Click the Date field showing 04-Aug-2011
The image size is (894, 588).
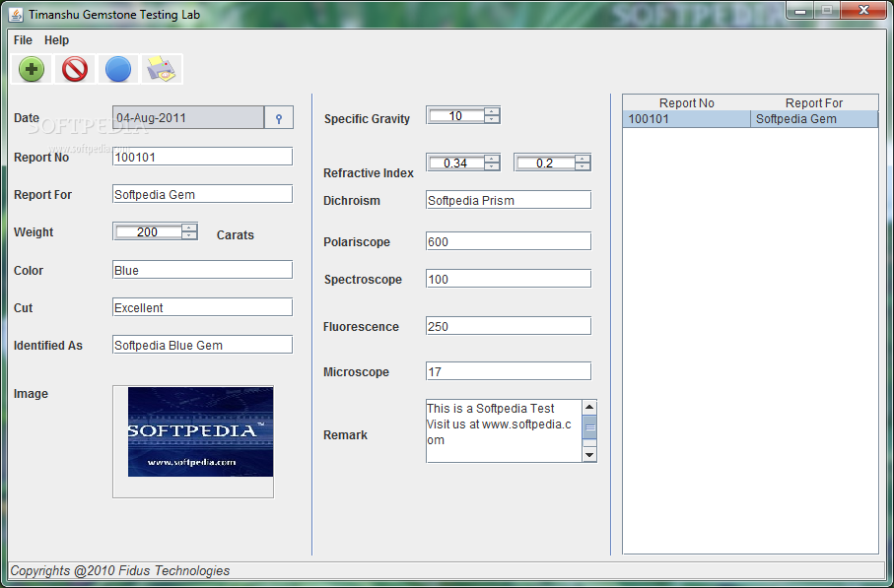coord(188,118)
